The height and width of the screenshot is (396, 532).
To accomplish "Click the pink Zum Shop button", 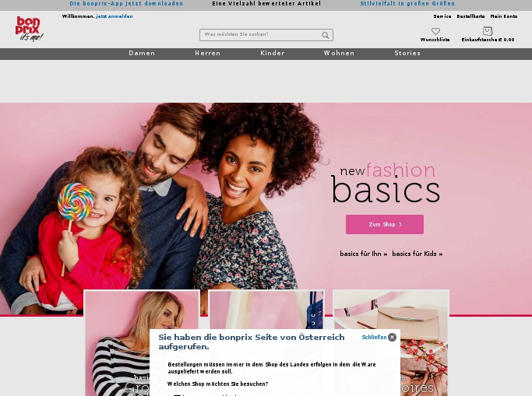I will [385, 224].
